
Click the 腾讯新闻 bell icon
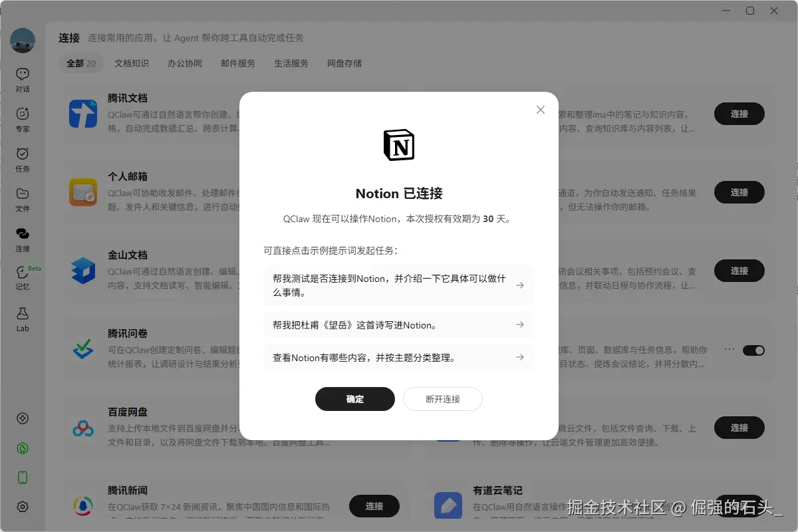coord(83,506)
